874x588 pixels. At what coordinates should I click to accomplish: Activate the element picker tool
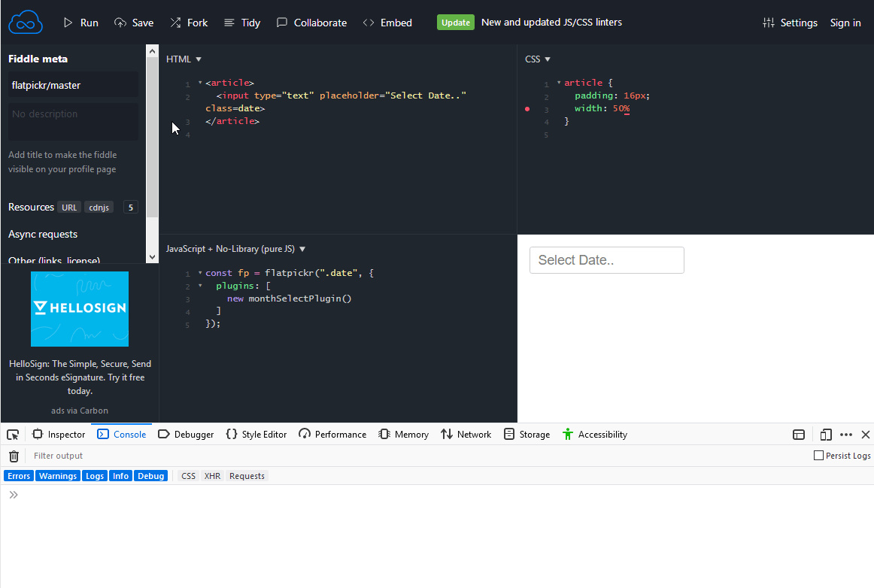point(12,435)
